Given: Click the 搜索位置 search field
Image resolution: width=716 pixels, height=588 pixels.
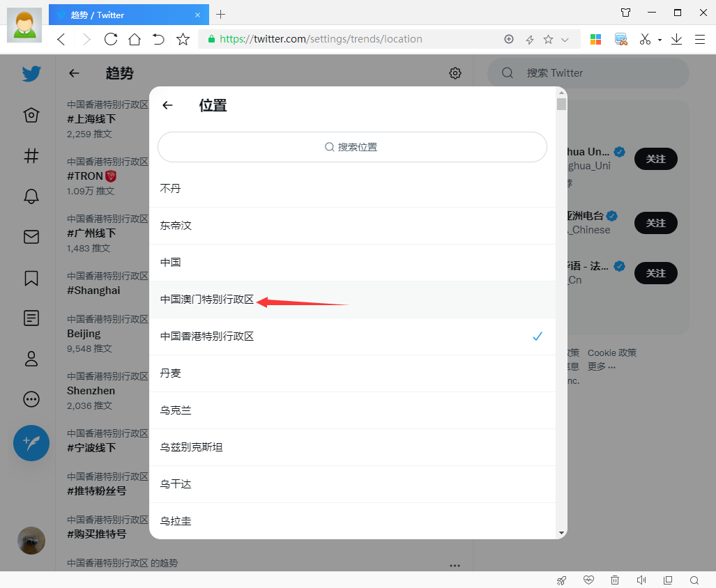Looking at the screenshot, I should point(352,147).
